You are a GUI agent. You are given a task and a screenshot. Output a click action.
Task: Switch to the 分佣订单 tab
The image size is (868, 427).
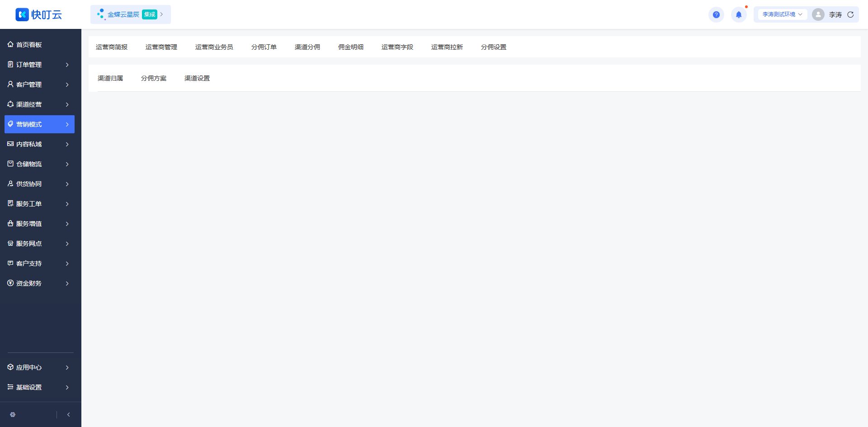(x=264, y=47)
